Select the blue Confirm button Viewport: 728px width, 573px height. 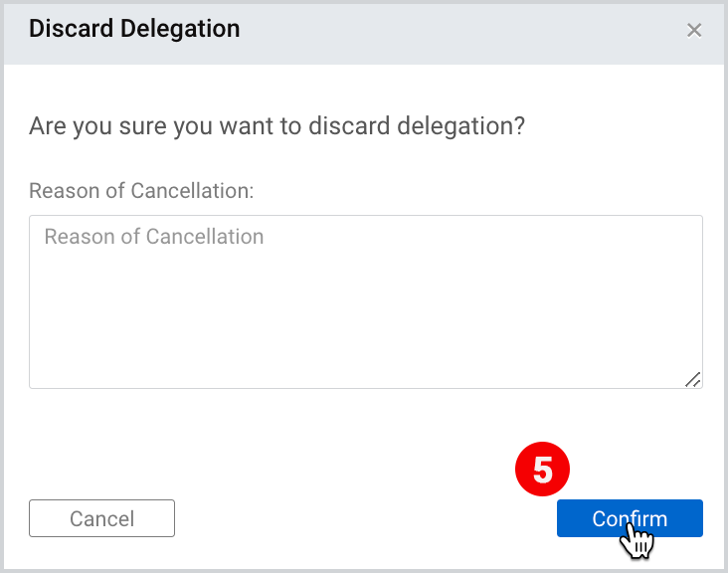630,518
